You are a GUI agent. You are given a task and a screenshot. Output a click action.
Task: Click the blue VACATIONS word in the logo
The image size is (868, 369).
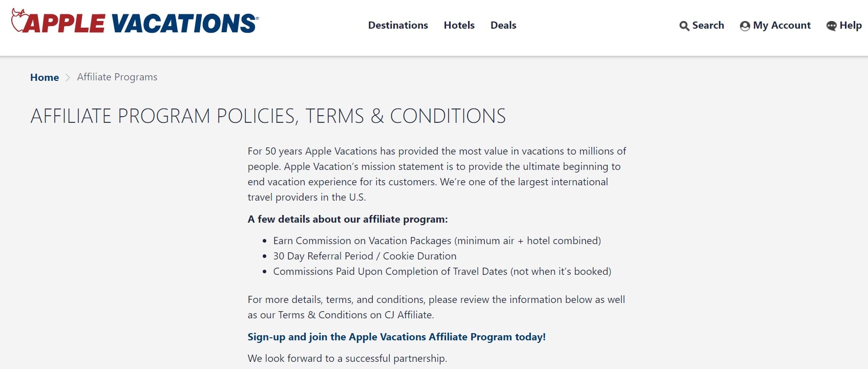point(183,24)
